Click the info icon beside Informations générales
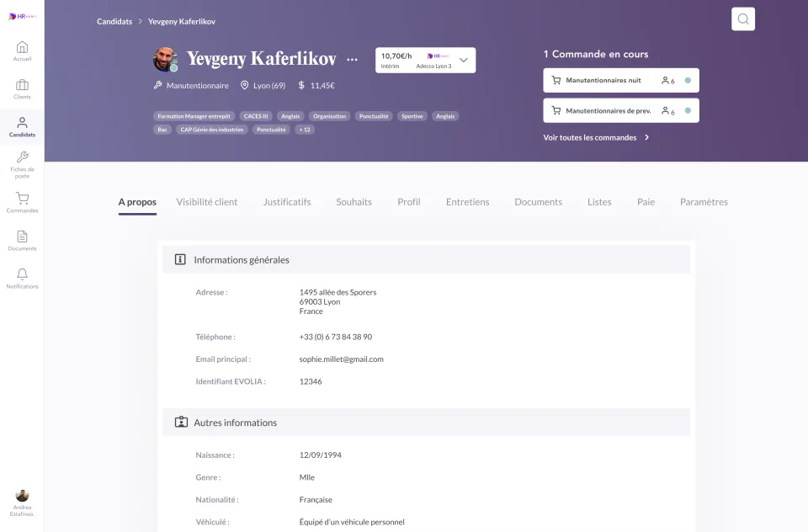The image size is (808, 532). click(180, 259)
